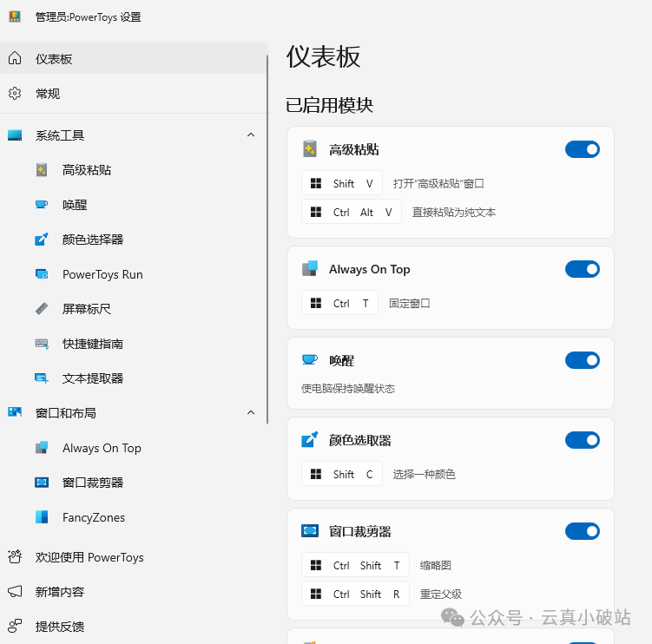Open 常规 general settings gear icon
Image resolution: width=652 pixels, height=644 pixels.
[x=15, y=93]
